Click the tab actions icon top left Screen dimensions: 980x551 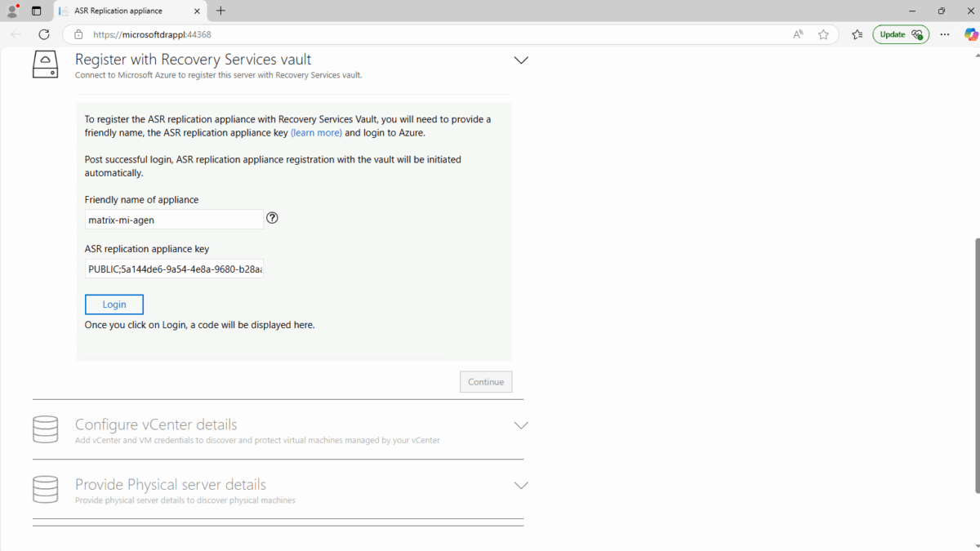[35, 11]
